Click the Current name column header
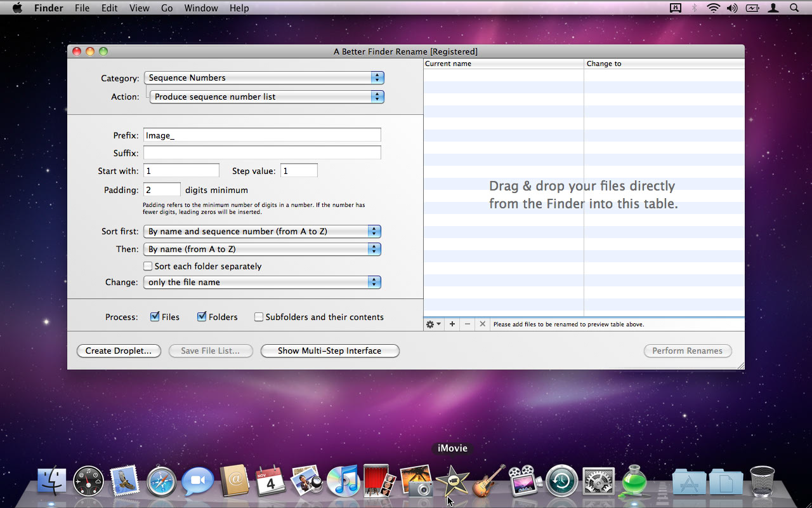The image size is (812, 508). (504, 63)
